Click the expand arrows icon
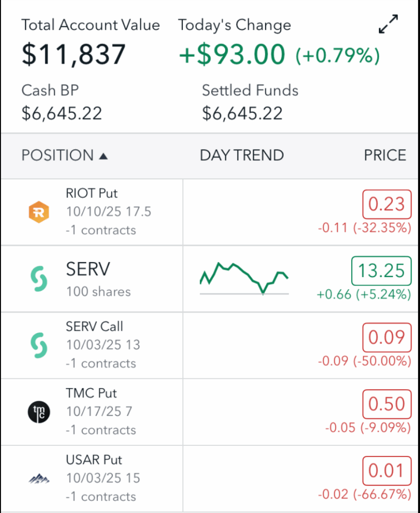 pyautogui.click(x=388, y=25)
